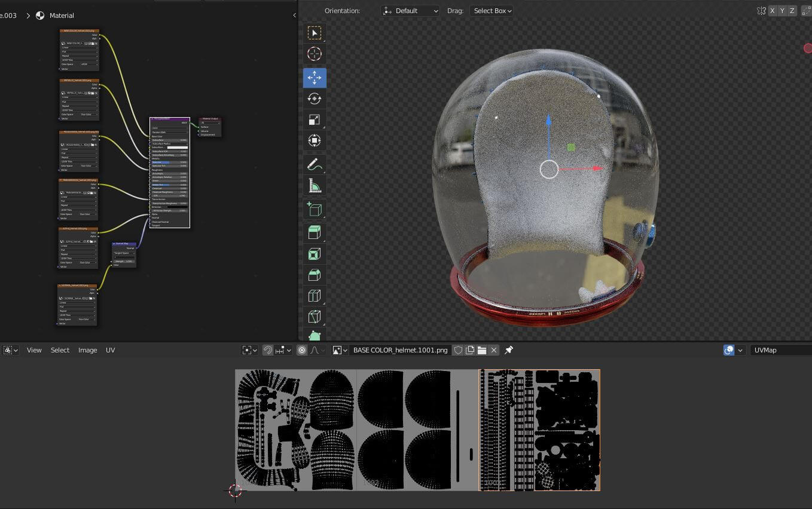
Task: Select the Scale tool
Action: click(x=315, y=119)
